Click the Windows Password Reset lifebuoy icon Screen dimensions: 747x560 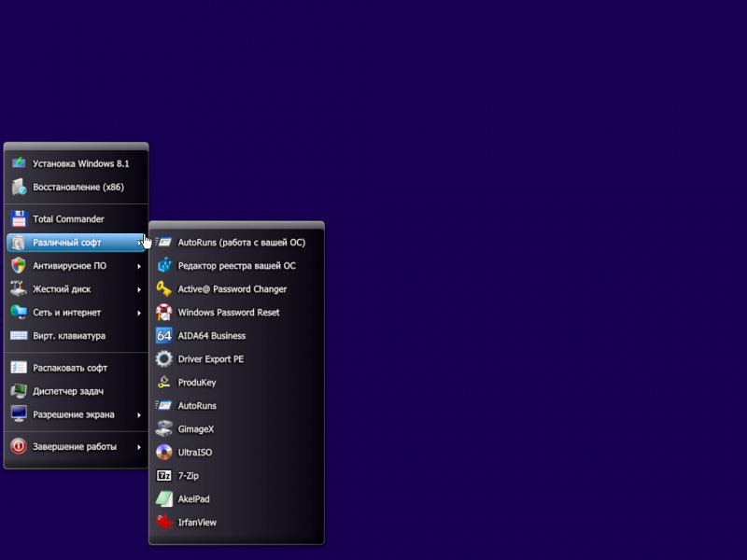[164, 313]
